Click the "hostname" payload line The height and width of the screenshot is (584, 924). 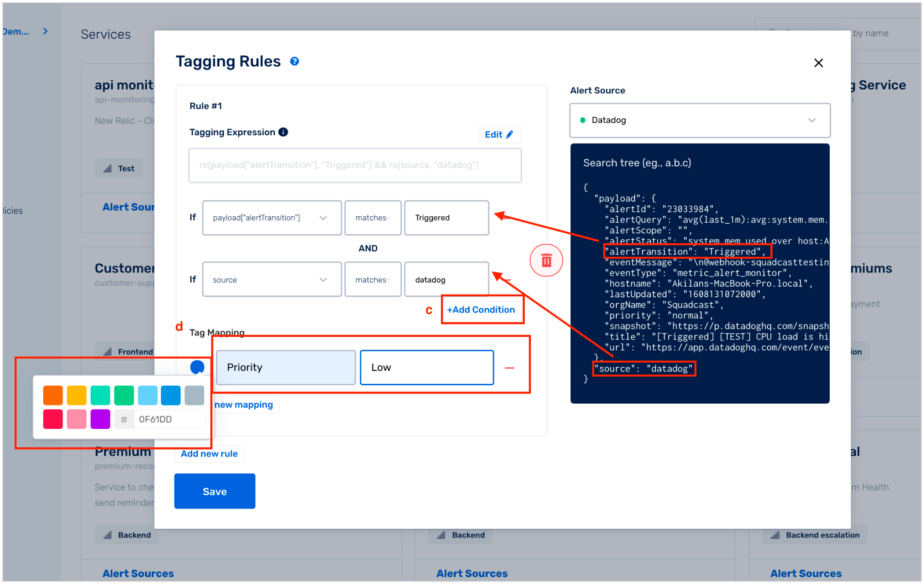709,283
